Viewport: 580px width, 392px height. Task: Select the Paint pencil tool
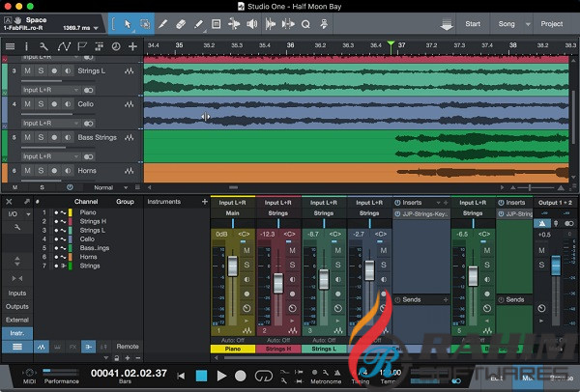(198, 24)
